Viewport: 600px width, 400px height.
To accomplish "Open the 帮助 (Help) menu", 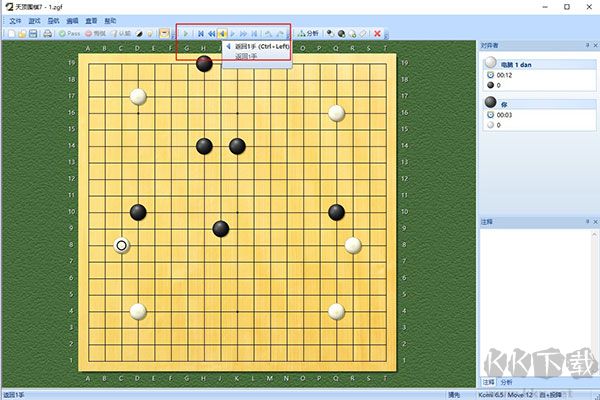I will [110, 21].
